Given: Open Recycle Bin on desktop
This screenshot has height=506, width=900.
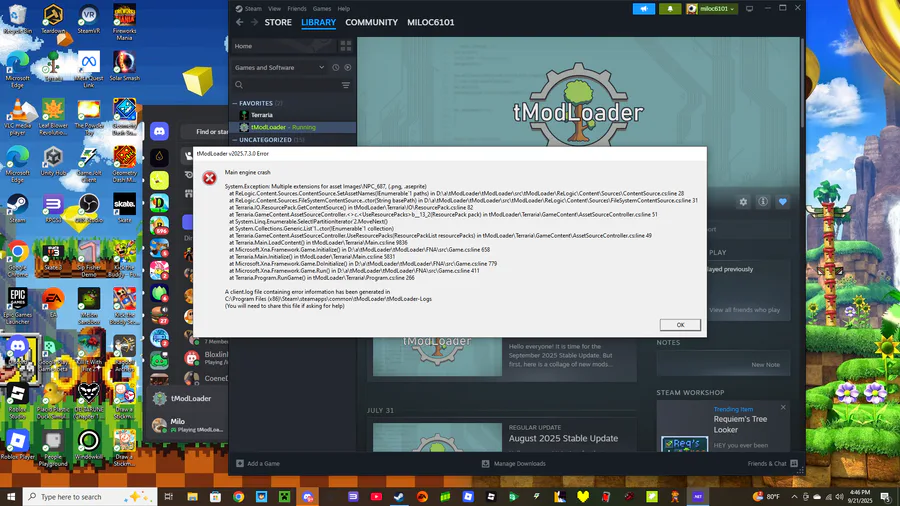Looking at the screenshot, I should (x=18, y=19).
